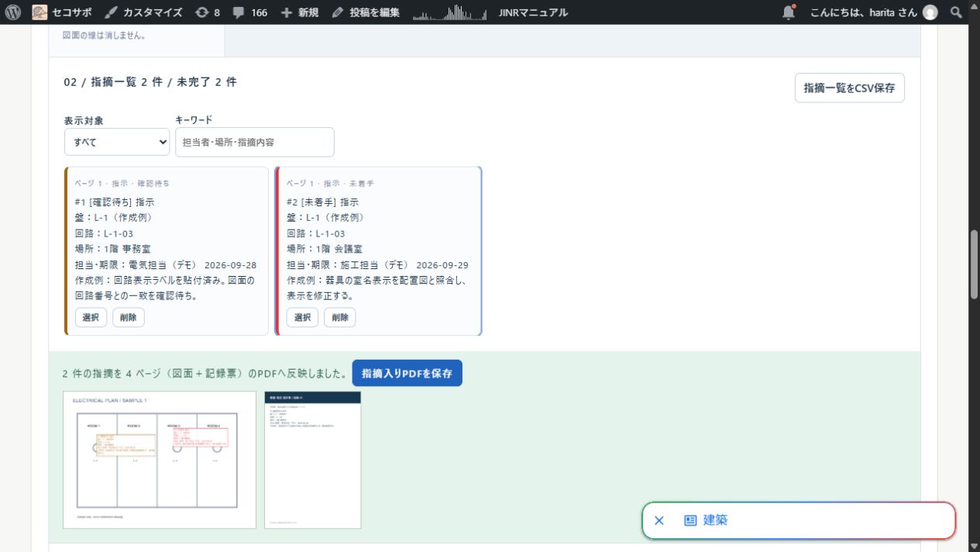Click 削除 on the #2 未着手 card
This screenshot has width=980, height=552.
click(340, 317)
